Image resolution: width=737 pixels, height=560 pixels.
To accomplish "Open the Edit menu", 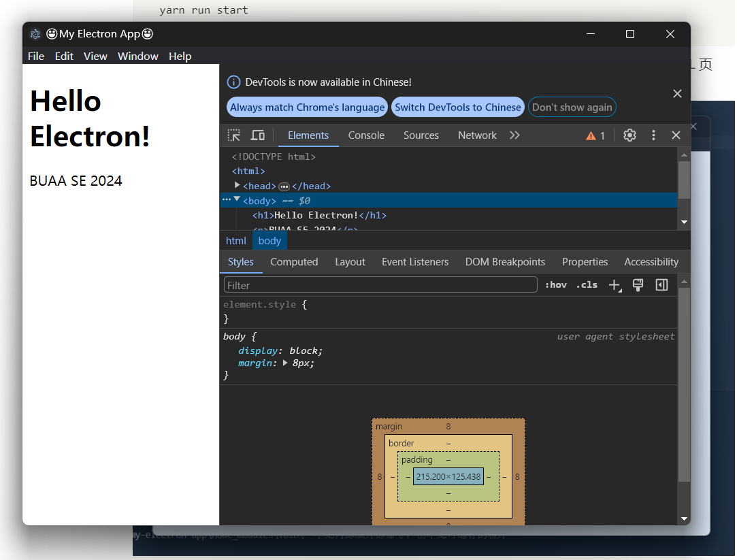I will point(64,56).
